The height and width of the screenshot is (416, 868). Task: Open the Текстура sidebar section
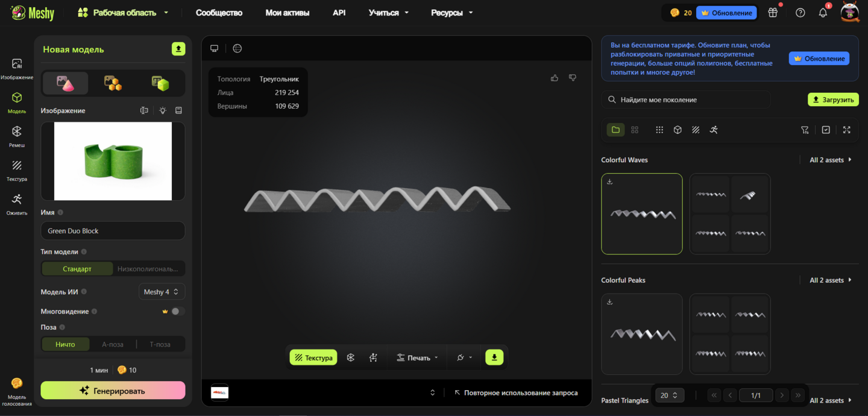[x=17, y=170]
